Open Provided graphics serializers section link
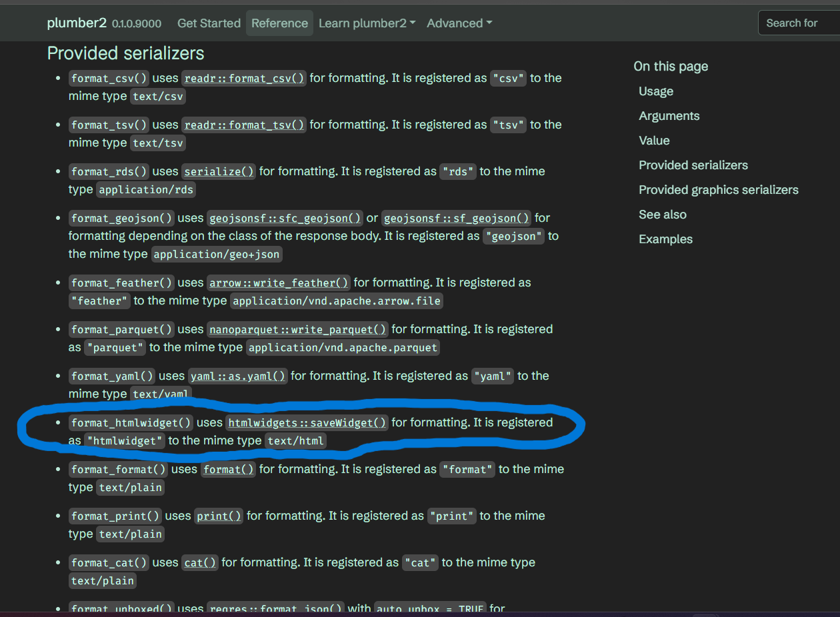This screenshot has width=840, height=617. [718, 190]
